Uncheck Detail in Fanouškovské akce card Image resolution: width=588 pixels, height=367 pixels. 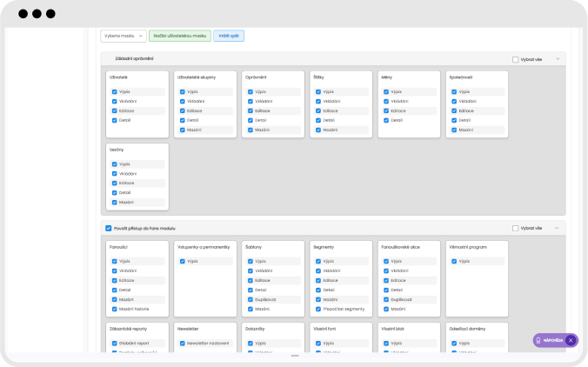[x=386, y=290]
